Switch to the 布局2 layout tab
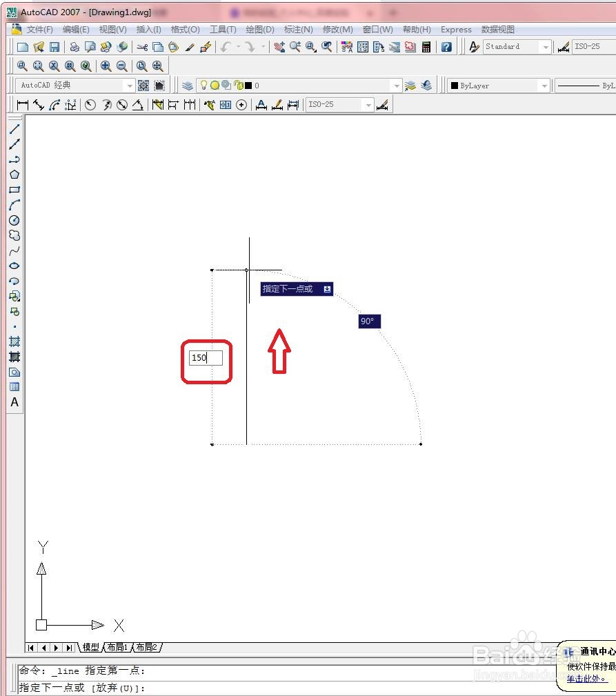616x696 pixels. click(x=147, y=648)
